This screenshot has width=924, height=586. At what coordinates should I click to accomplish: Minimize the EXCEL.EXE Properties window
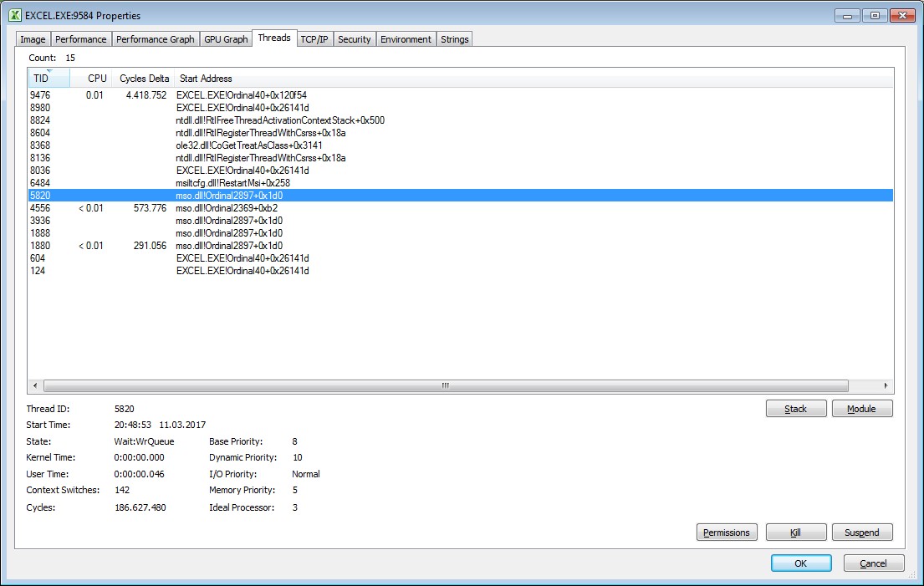[847, 16]
